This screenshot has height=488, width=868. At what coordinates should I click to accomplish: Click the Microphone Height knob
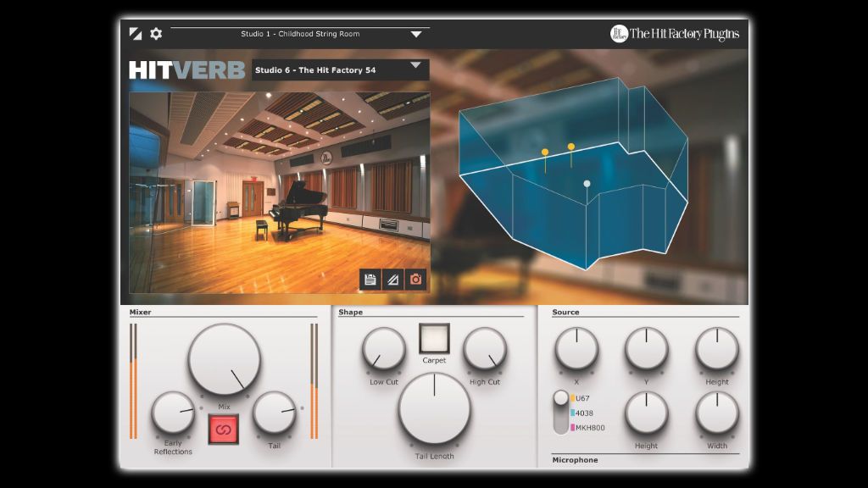pos(646,413)
